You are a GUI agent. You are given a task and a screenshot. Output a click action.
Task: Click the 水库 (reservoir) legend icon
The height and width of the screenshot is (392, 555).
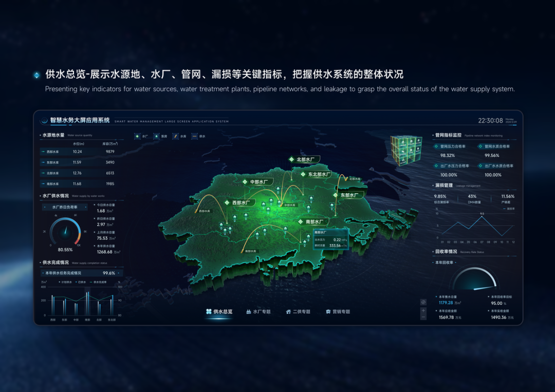[175, 136]
